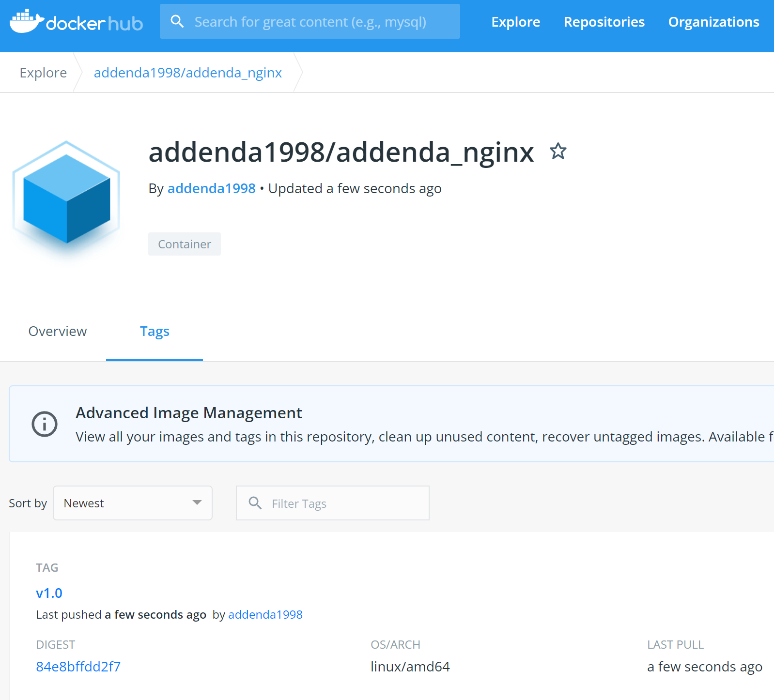The width and height of the screenshot is (774, 700).
Task: Click the Advanced Image Management info icon
Action: click(45, 424)
